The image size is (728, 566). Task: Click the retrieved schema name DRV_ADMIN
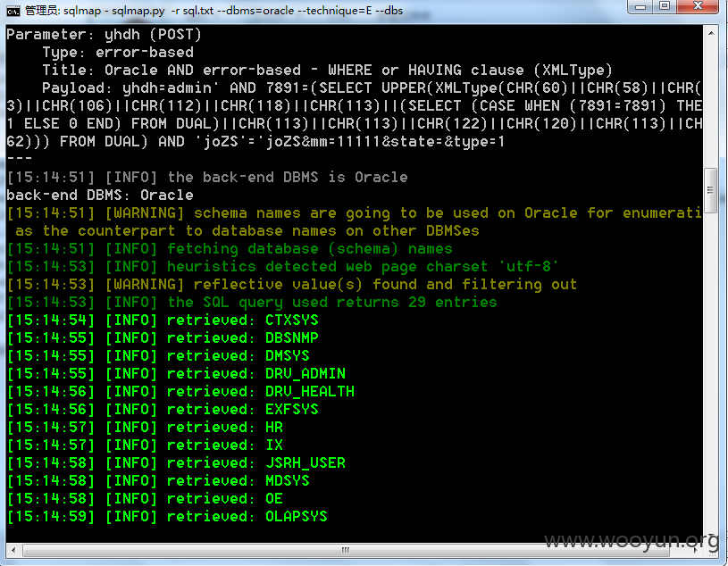(305, 373)
